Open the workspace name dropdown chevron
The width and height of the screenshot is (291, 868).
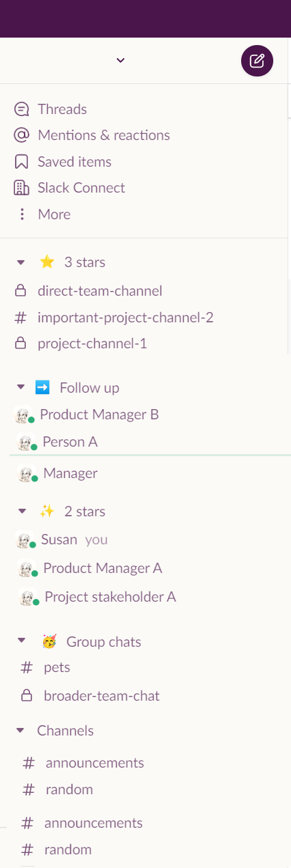point(120,60)
